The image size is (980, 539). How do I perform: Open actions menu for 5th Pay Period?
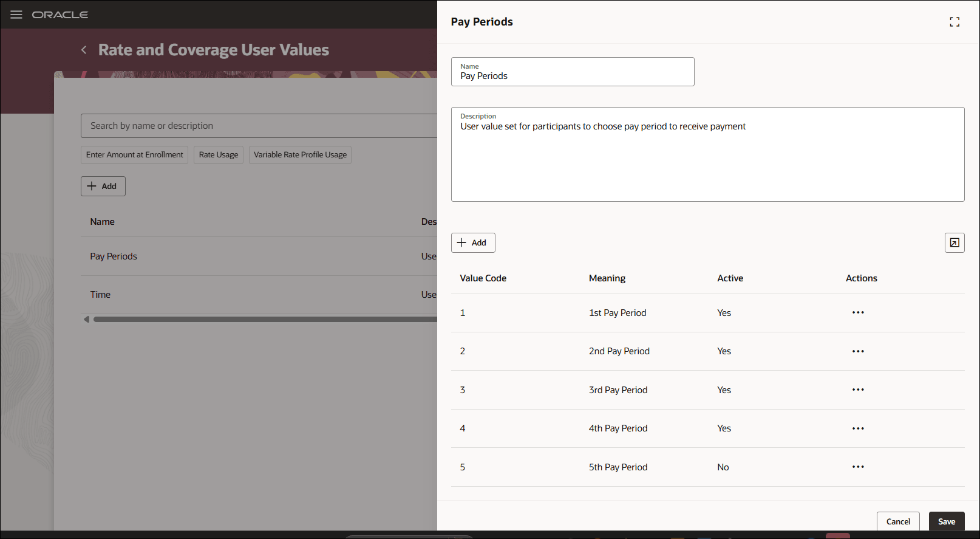point(858,467)
